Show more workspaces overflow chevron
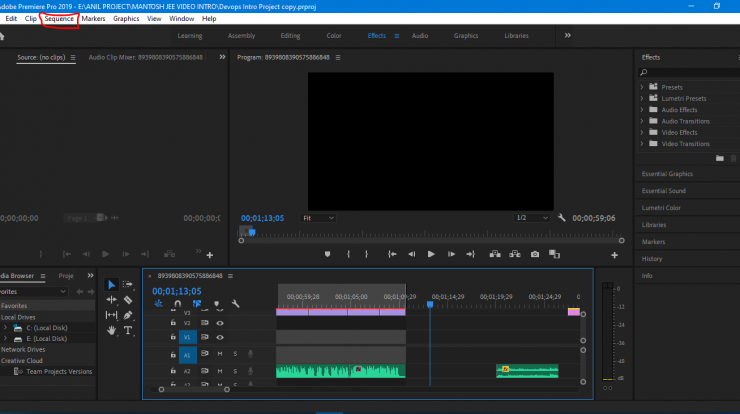The width and height of the screenshot is (740, 414). pyautogui.click(x=568, y=35)
